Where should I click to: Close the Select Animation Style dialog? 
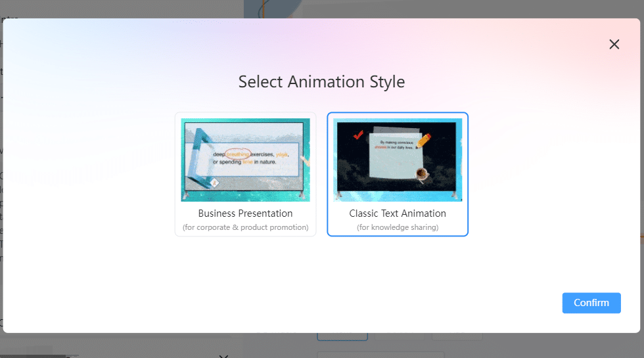click(x=614, y=44)
